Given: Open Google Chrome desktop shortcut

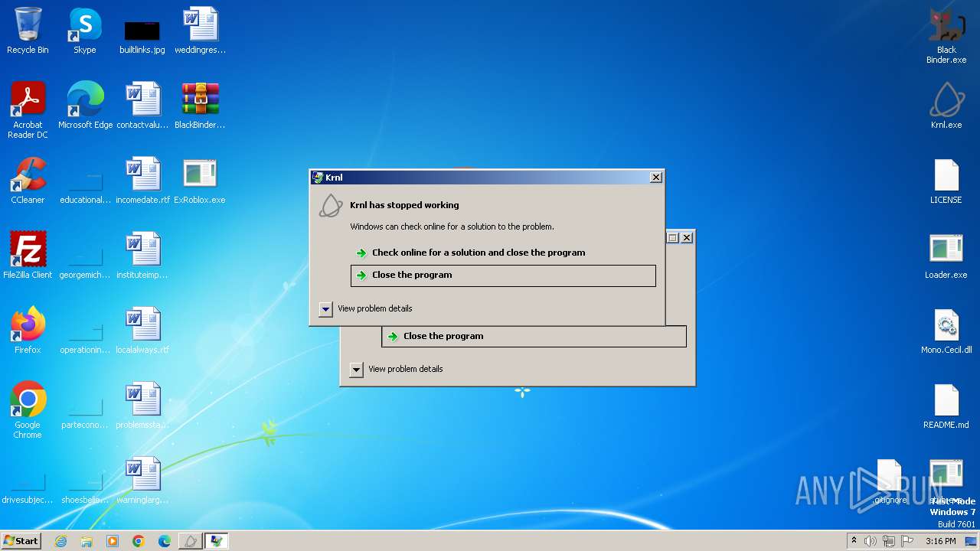Looking at the screenshot, I should point(28,410).
